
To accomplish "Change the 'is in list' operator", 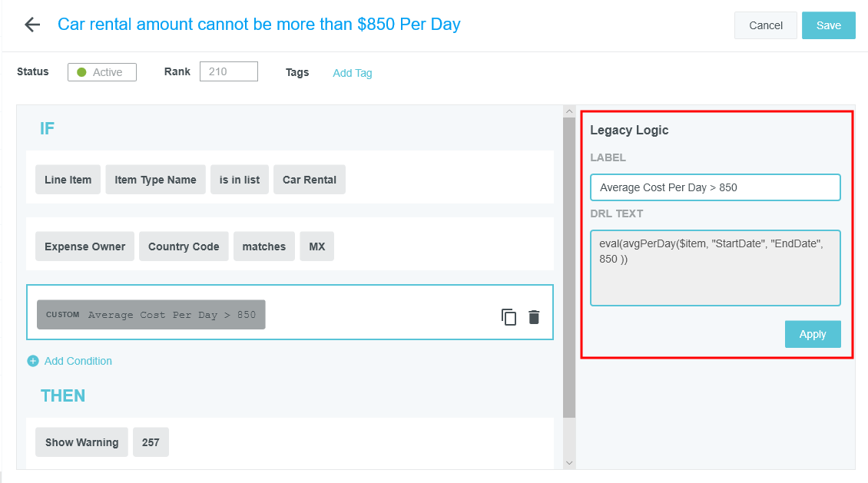I will tap(239, 180).
